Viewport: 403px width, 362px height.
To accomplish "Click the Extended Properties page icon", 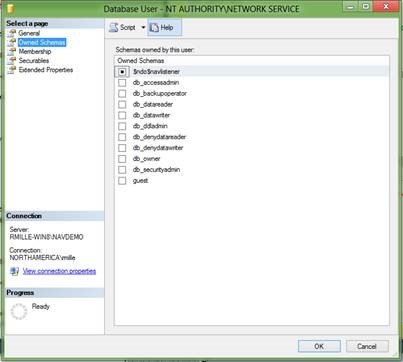I will coord(12,70).
